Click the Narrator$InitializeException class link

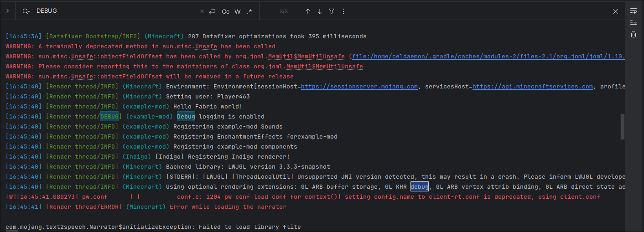[140, 227]
